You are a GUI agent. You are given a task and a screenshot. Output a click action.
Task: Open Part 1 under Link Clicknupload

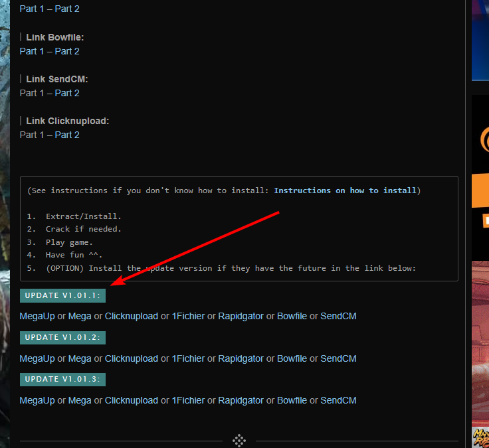coord(31,135)
